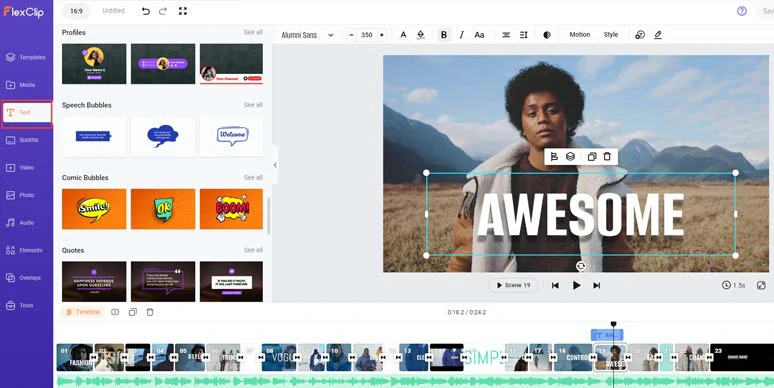Redo the last action
Viewport: 774px width, 388px height.
click(163, 11)
